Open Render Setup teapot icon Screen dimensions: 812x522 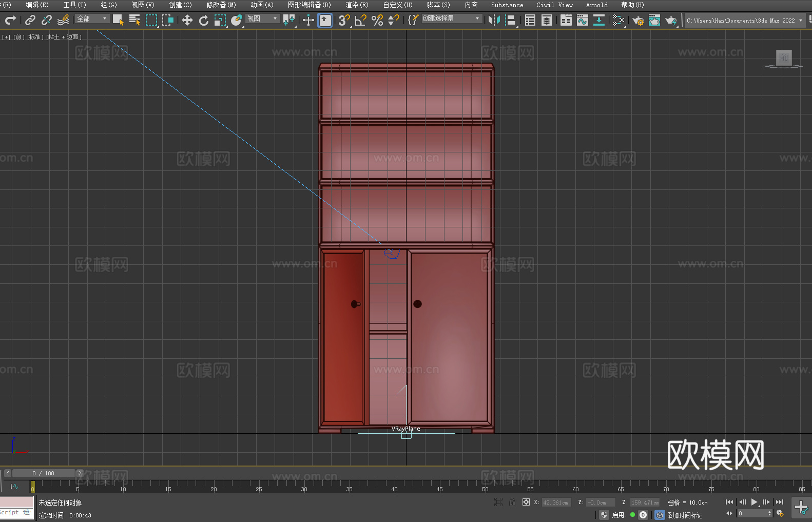(638, 20)
